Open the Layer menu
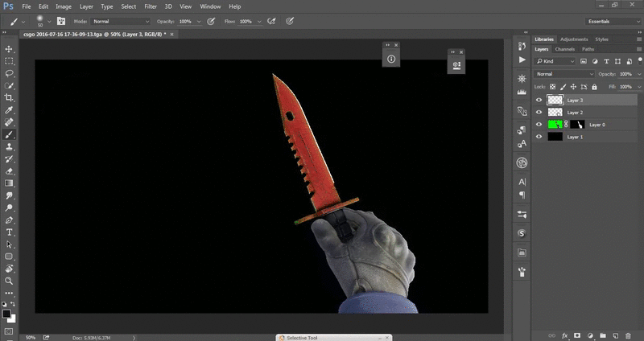This screenshot has width=644, height=341. [86, 6]
